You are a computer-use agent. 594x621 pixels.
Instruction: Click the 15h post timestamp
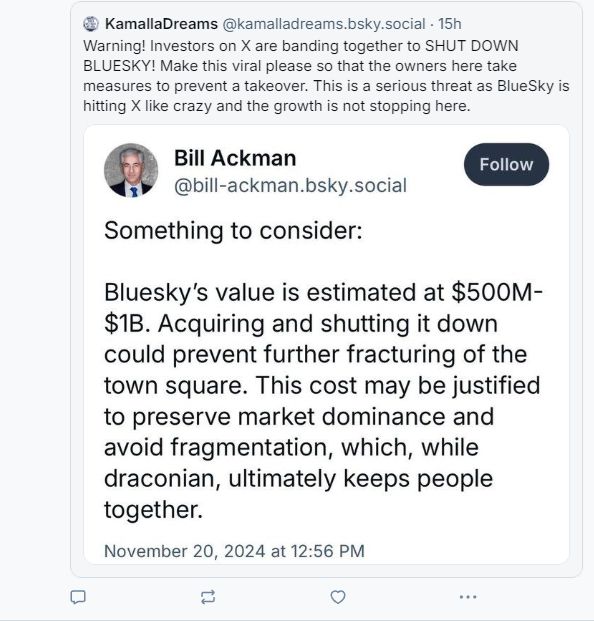[x=449, y=24]
